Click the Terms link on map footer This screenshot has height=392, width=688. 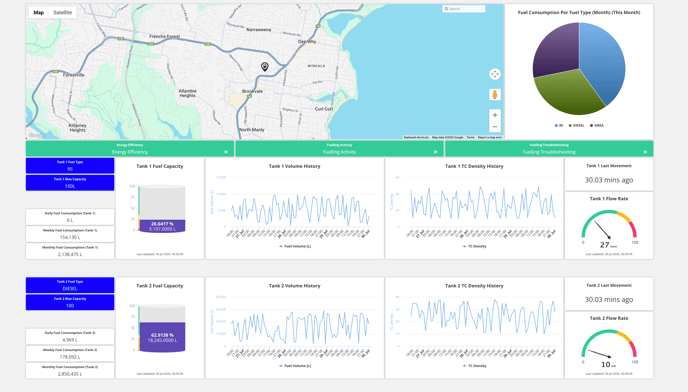[470, 137]
